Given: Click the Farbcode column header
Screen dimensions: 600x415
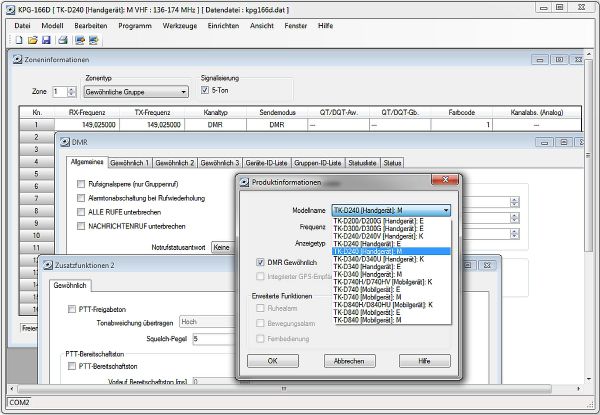Looking at the screenshot, I should tap(461, 112).
